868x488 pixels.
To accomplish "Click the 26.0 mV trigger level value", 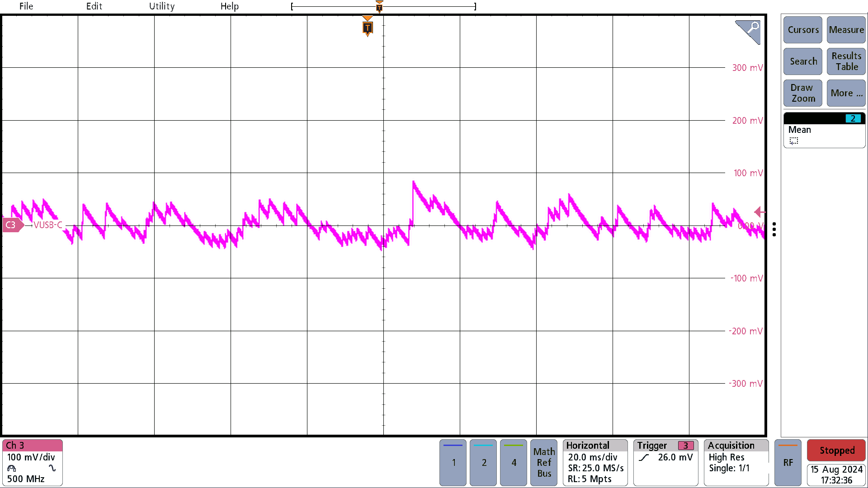I will pyautogui.click(x=675, y=457).
